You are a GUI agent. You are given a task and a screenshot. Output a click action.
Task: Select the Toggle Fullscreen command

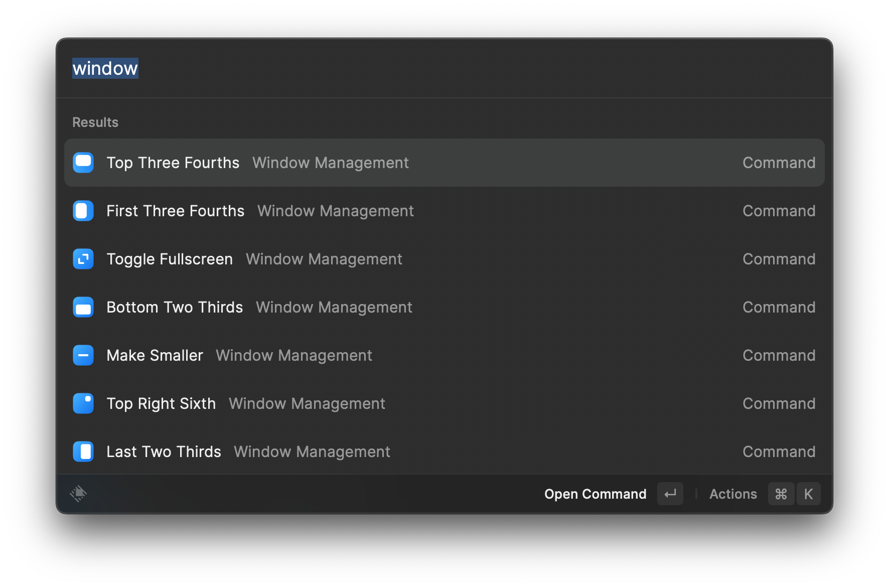click(170, 259)
